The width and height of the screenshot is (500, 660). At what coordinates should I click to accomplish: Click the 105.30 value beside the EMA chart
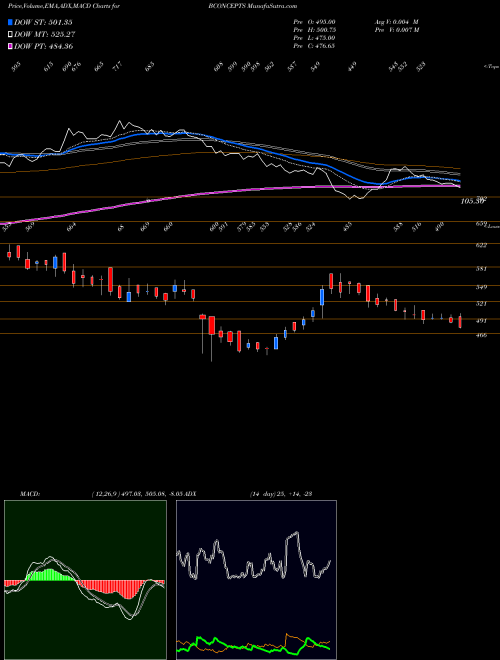click(x=472, y=202)
